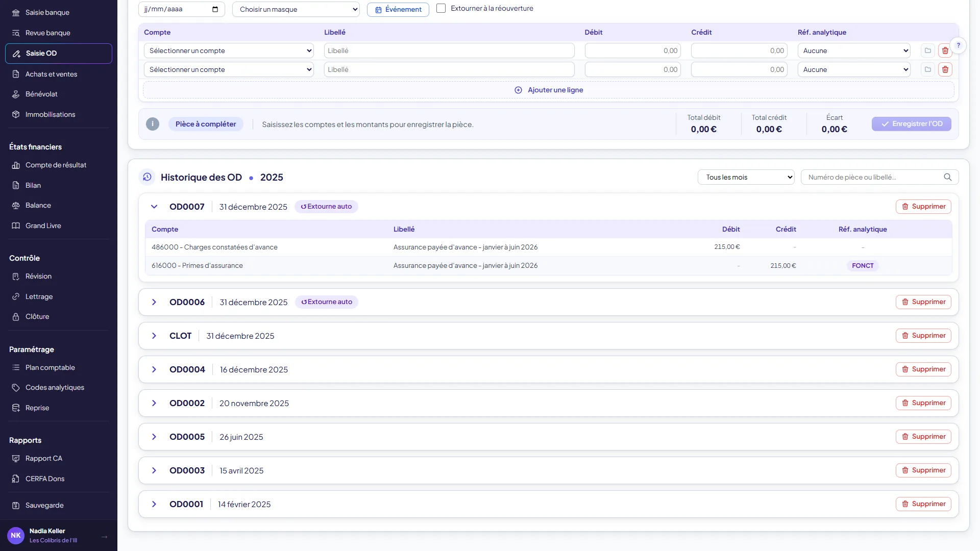The image size is (980, 551).
Task: Expand the OD0004 entry
Action: pyautogui.click(x=154, y=369)
